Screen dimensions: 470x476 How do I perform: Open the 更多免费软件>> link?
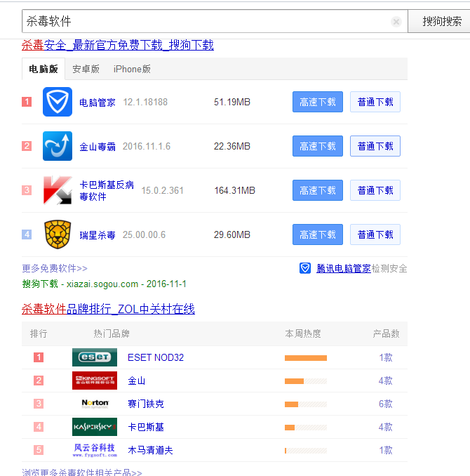(x=55, y=268)
